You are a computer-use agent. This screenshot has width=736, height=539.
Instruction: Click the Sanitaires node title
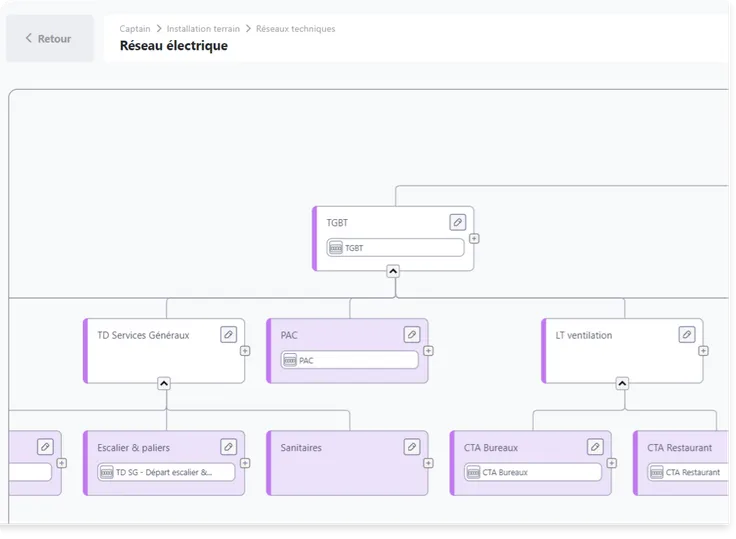(x=301, y=448)
